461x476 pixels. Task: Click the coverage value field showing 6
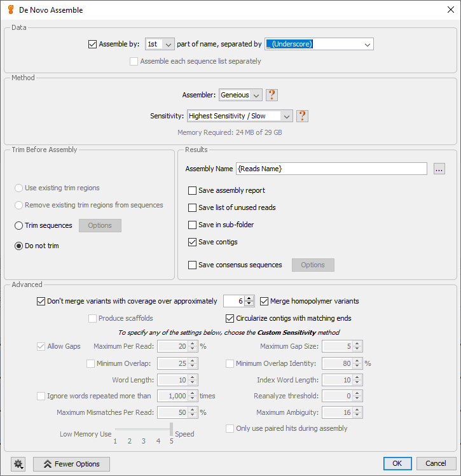pyautogui.click(x=234, y=301)
